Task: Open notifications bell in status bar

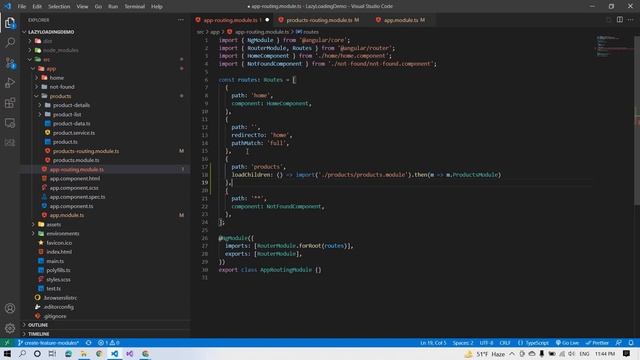Action: 631,343
